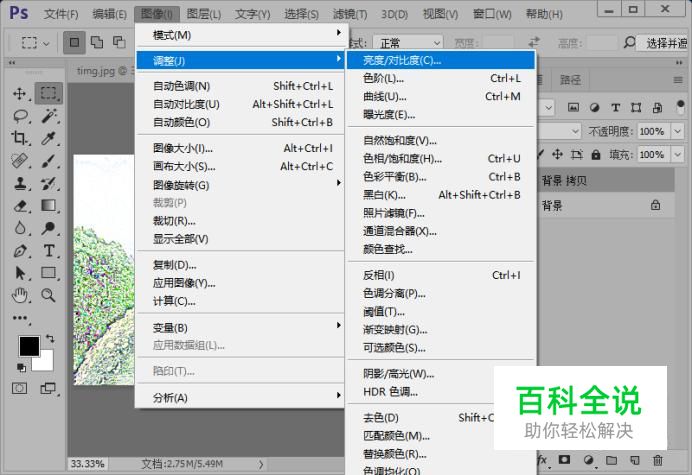692x475 pixels.
Task: Select the 背景 拷贝 layer
Action: coord(606,180)
